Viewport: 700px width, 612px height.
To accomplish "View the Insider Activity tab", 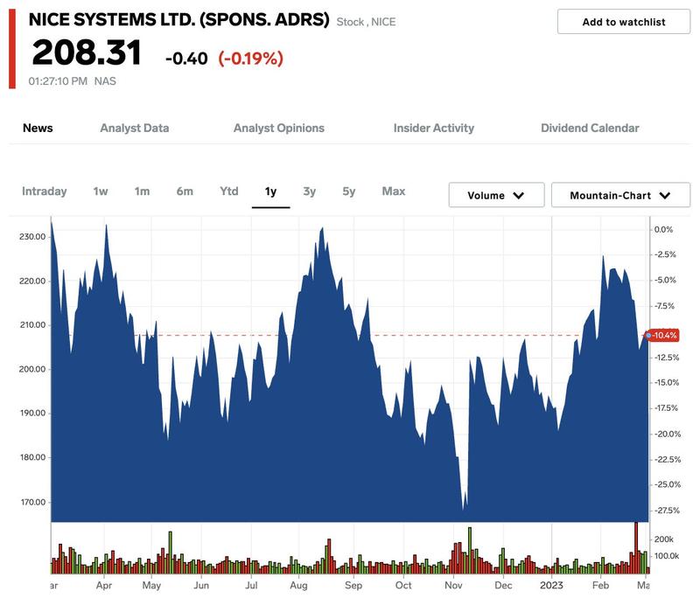I will point(433,128).
